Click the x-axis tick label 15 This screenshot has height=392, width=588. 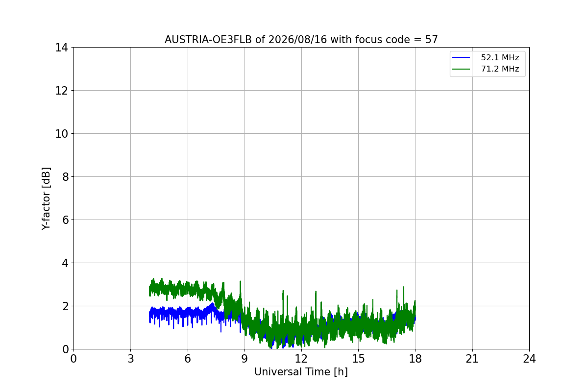pyautogui.click(x=358, y=359)
